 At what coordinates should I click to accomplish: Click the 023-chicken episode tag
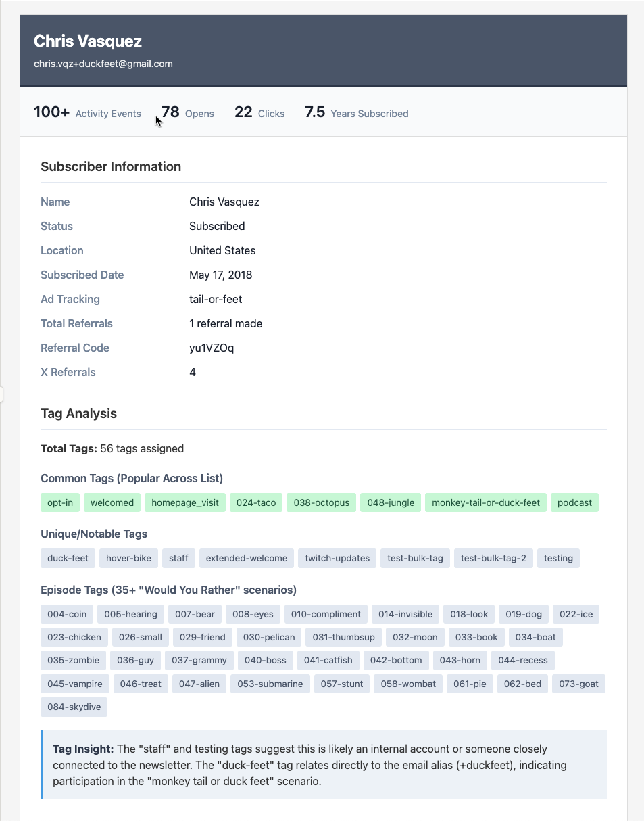74,637
